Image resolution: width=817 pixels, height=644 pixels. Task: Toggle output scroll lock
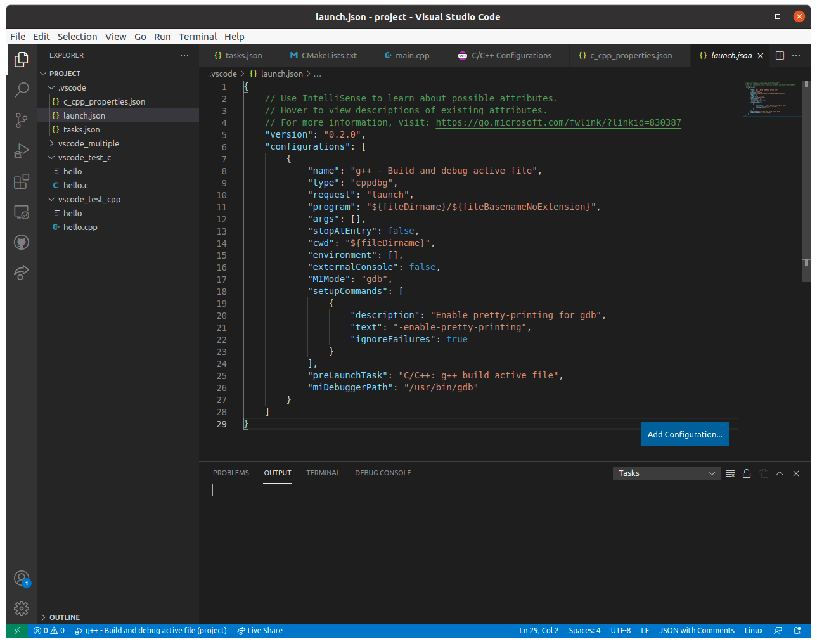[747, 473]
